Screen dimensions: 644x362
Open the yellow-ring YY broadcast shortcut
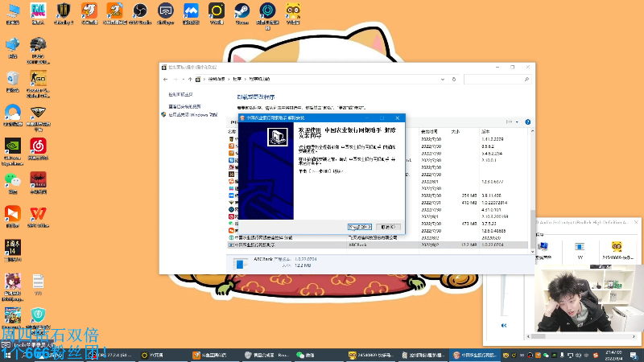[217, 14]
